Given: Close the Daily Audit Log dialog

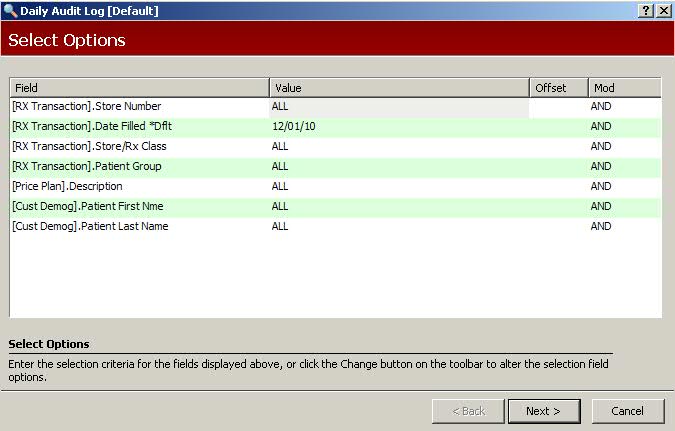Looking at the screenshot, I should click(663, 10).
